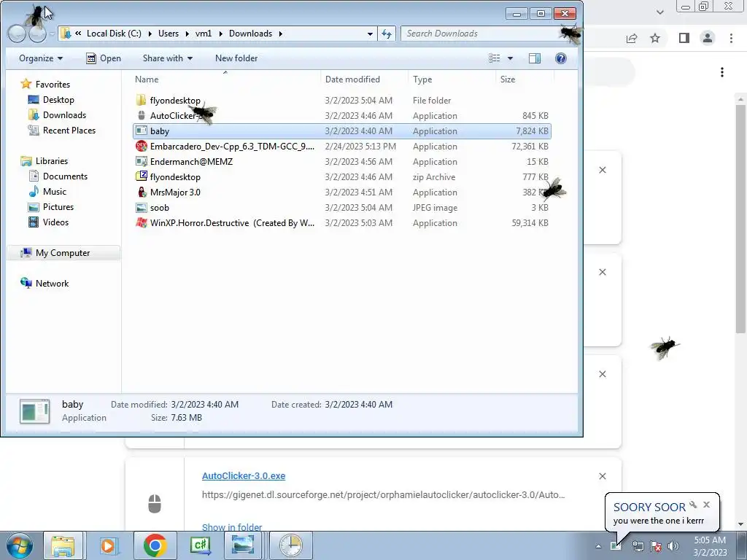
Task: Open Windows Media Player from taskbar
Action: click(x=109, y=545)
